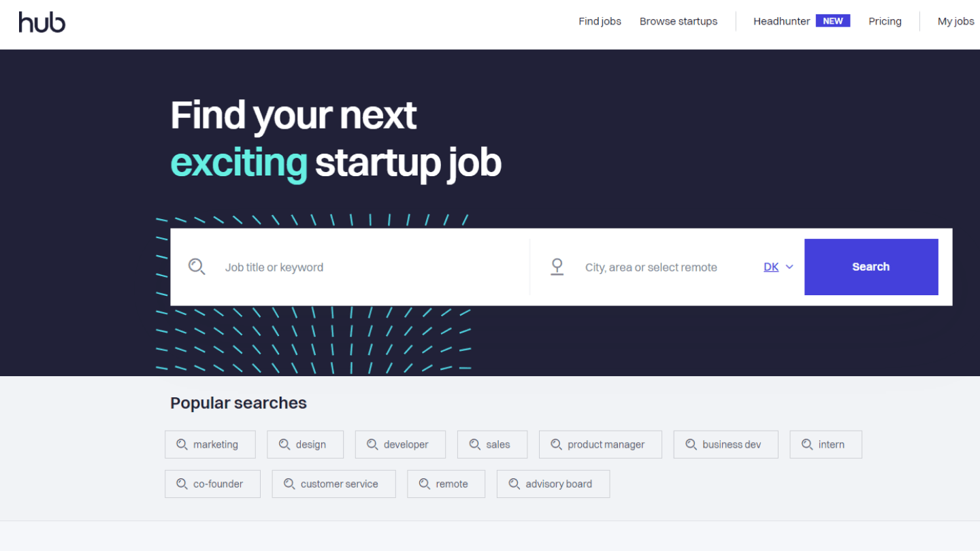Select the advisory board search tag
Image resolution: width=980 pixels, height=551 pixels.
(553, 484)
